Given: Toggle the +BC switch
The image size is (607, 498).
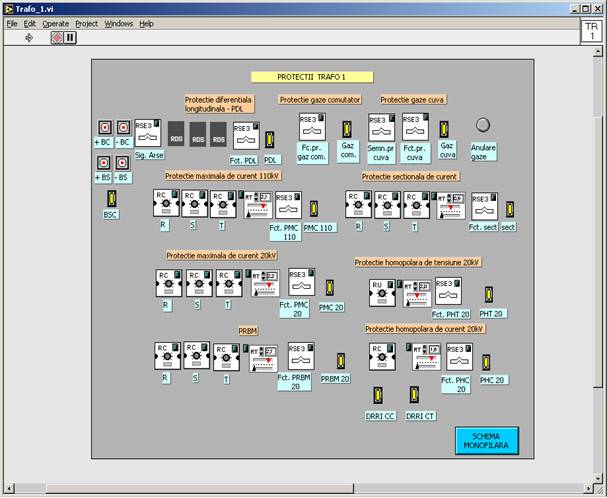Looking at the screenshot, I should (103, 129).
